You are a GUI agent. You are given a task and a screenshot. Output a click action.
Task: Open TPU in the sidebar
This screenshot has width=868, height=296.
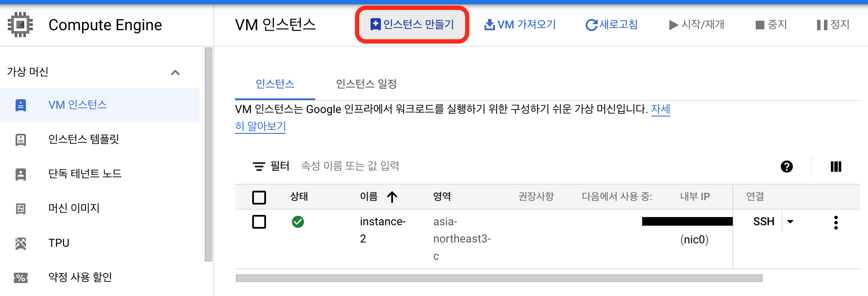tap(59, 243)
